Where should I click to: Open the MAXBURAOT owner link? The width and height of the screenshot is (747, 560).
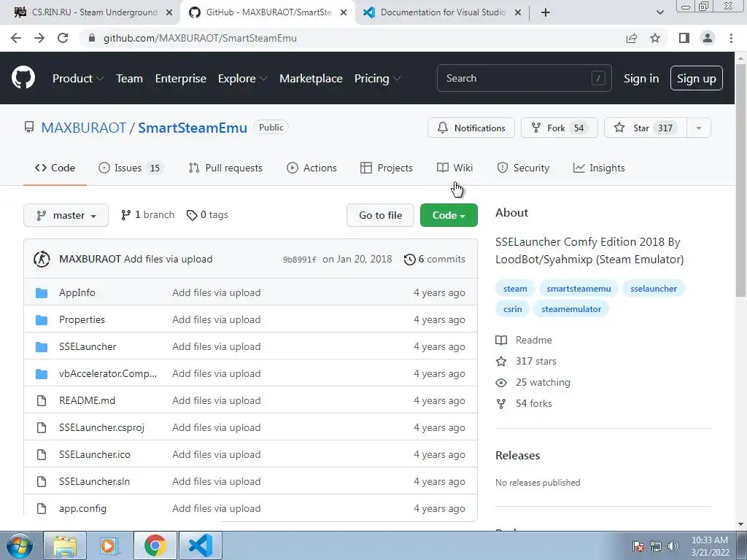[83, 128]
